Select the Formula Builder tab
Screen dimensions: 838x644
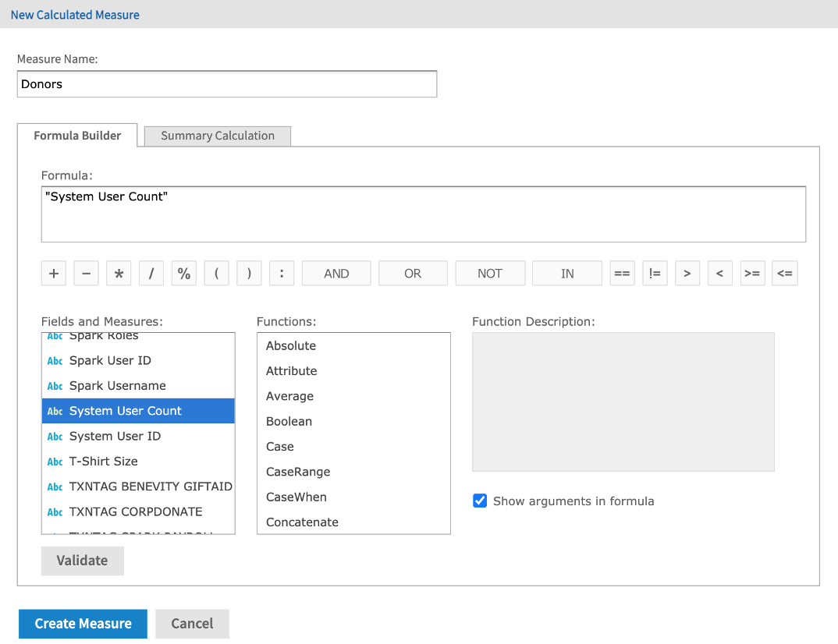point(77,136)
